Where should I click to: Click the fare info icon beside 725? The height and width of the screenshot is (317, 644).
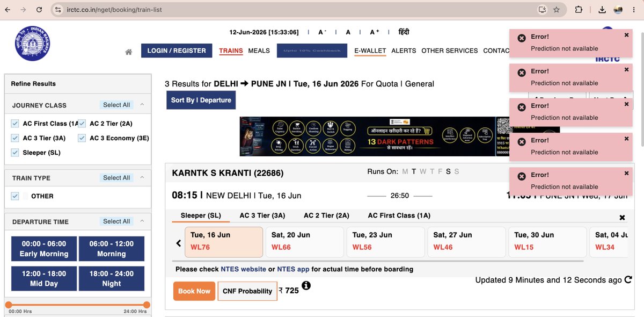306,285
